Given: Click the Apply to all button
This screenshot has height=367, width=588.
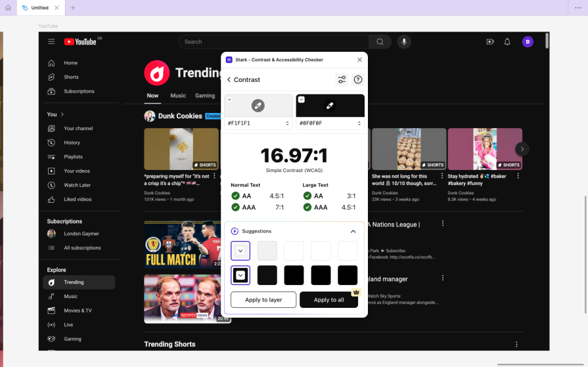Looking at the screenshot, I should (x=328, y=300).
